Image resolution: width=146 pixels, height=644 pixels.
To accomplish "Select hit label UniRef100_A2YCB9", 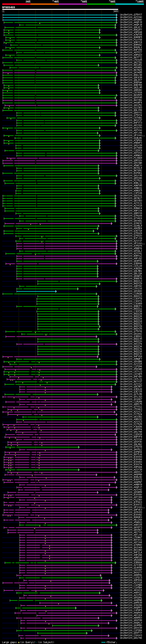I will [x=131, y=565].
